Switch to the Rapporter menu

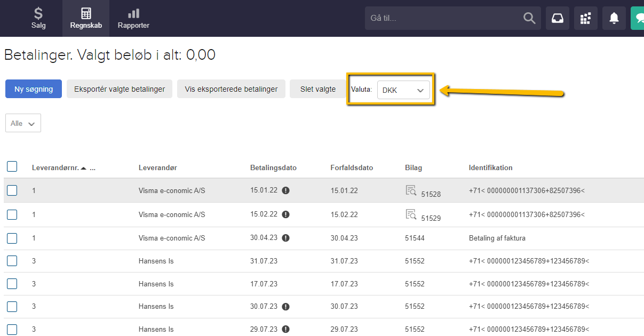pos(133,18)
